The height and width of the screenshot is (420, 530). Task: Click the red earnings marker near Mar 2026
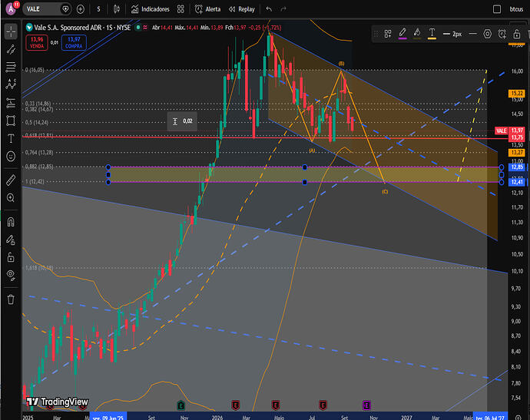click(235, 405)
